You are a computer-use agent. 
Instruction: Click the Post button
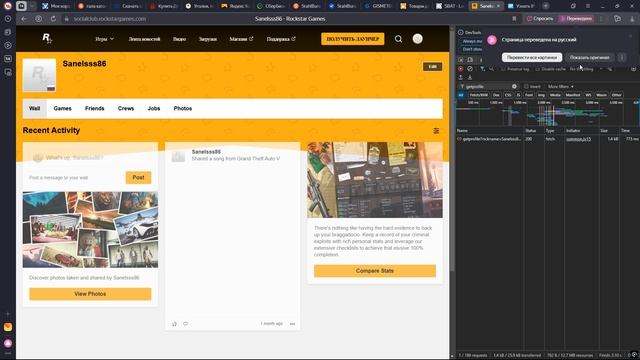pos(138,178)
